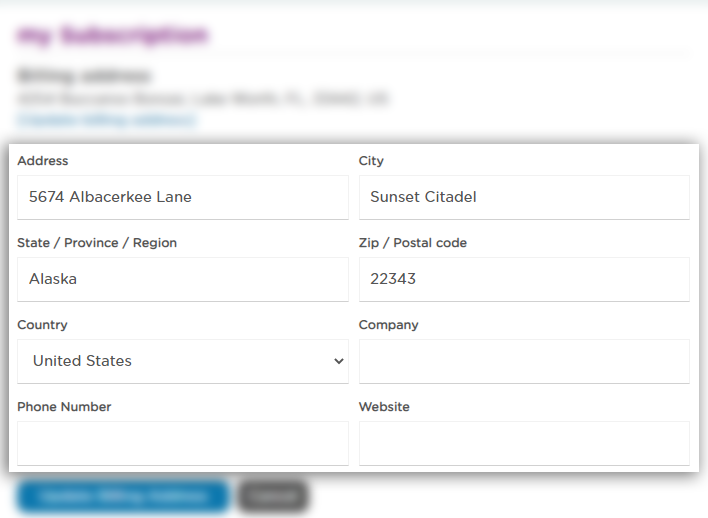This screenshot has height=518, width=708.
Task: Click the State / Province / Region label
Action: point(97,243)
